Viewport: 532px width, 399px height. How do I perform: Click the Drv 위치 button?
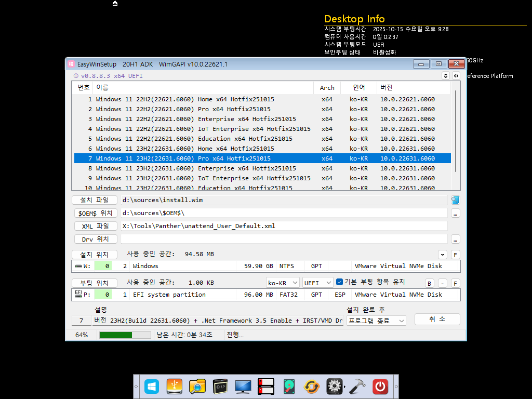[x=96, y=239]
